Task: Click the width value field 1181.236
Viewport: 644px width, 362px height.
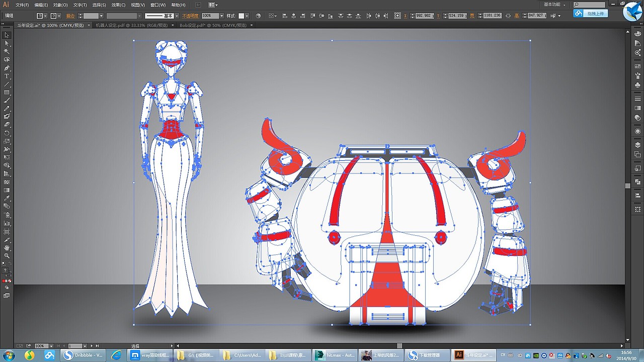Action: coord(493,16)
